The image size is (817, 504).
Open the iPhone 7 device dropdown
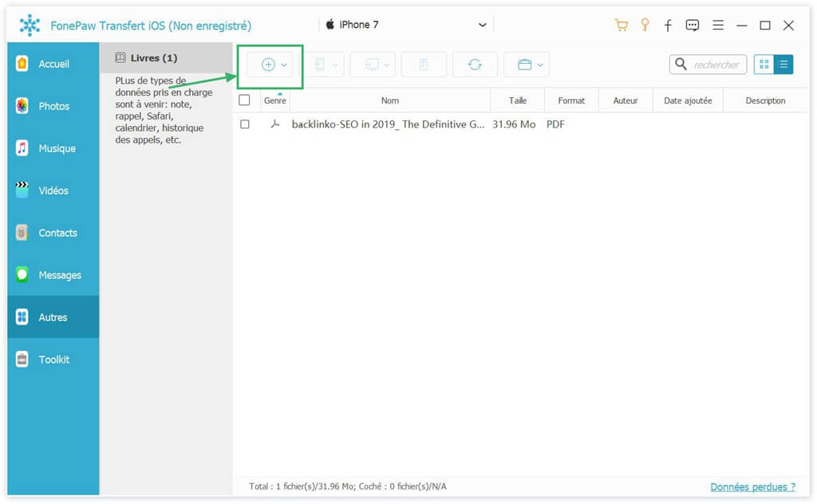click(x=406, y=25)
